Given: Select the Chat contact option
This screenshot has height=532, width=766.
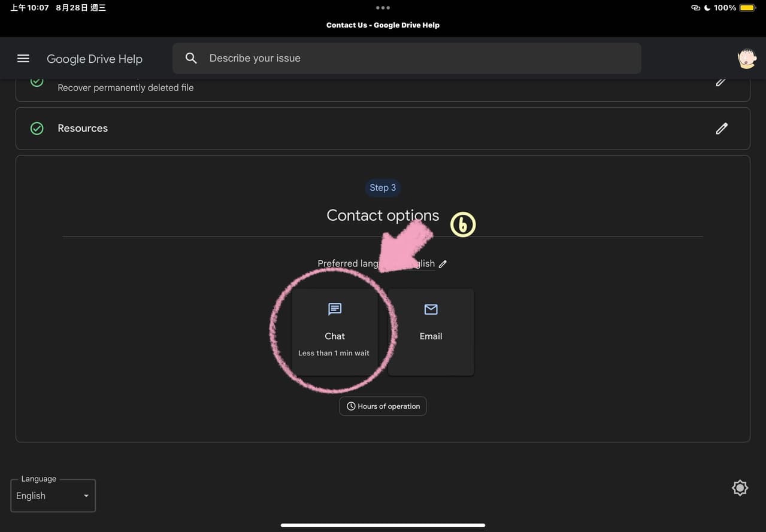Looking at the screenshot, I should click(x=335, y=332).
